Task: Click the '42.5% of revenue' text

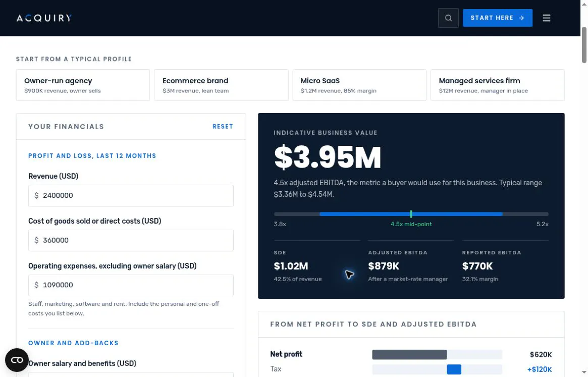Action: (x=298, y=280)
